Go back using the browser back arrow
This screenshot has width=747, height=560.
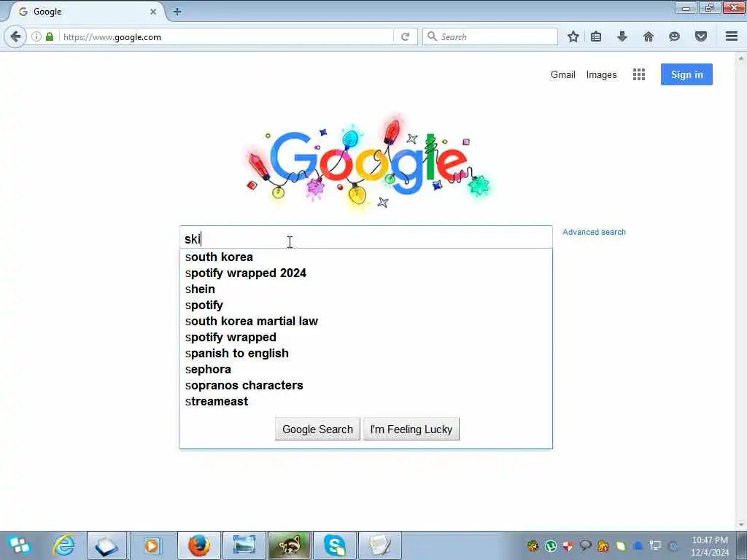pos(15,36)
